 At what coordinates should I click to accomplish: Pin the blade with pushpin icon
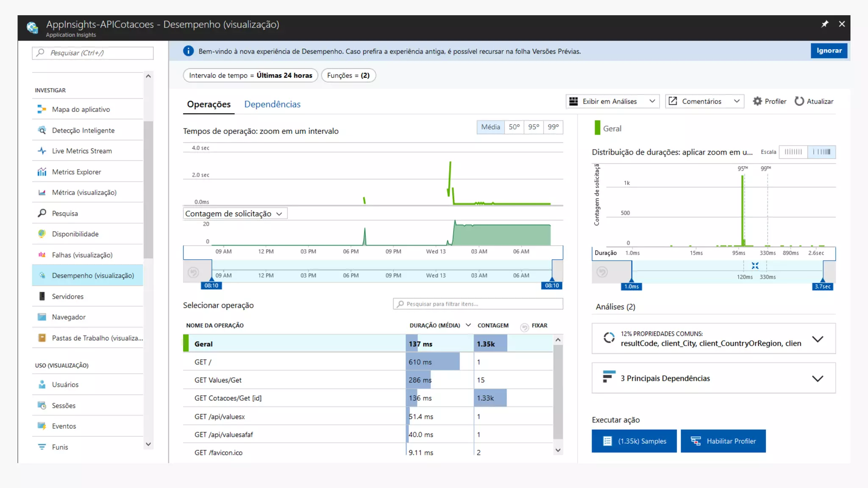click(x=824, y=24)
